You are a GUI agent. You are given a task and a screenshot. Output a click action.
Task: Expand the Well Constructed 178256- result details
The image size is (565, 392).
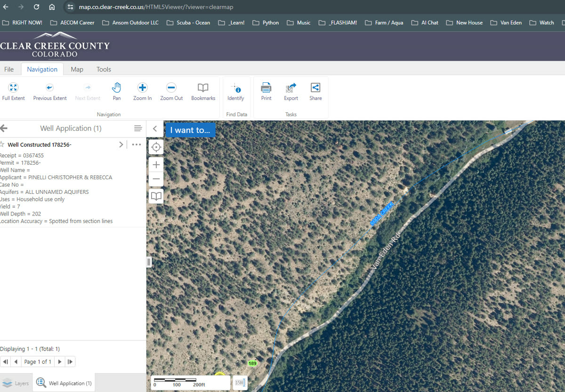(121, 144)
